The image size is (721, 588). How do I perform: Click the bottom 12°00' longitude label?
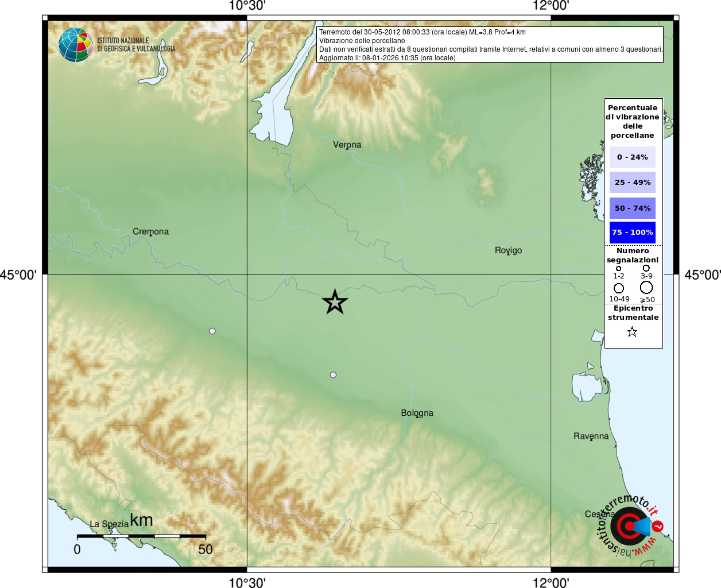551,583
